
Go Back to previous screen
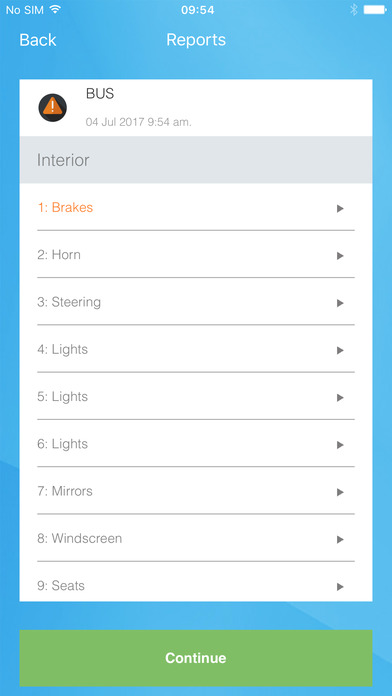[38, 40]
